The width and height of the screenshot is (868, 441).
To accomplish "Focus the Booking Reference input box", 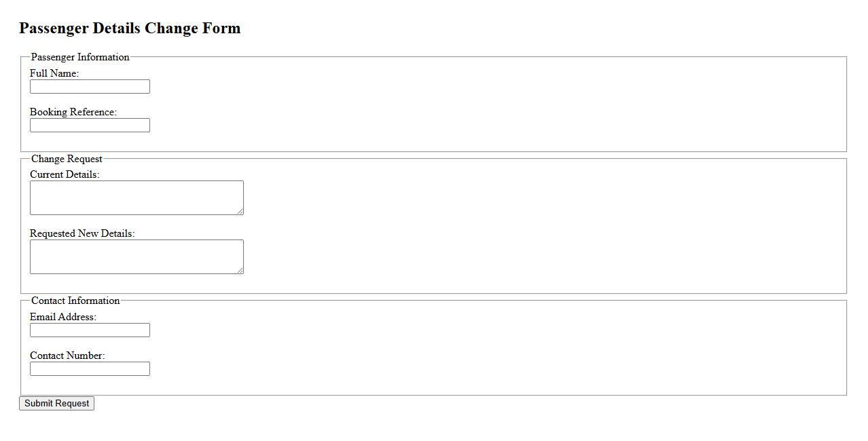I will [90, 126].
